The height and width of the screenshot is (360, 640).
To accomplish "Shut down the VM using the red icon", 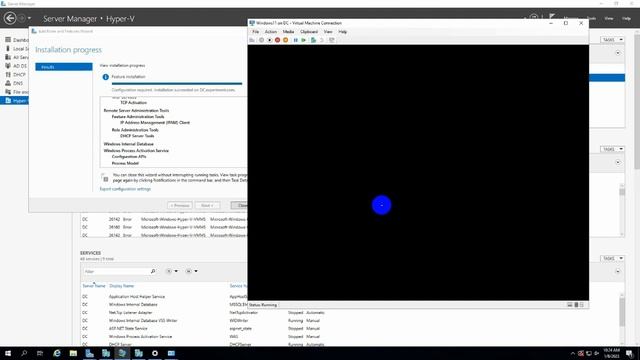I will pyautogui.click(x=278, y=40).
